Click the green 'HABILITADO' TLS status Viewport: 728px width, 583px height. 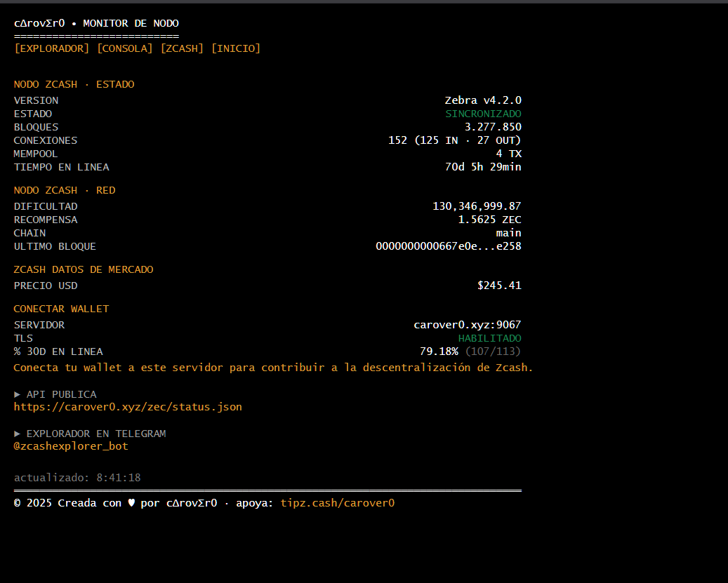489,339
